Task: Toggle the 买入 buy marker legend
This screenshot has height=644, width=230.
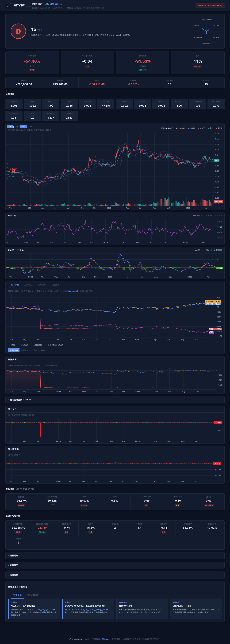Action: pyautogui.click(x=210, y=128)
